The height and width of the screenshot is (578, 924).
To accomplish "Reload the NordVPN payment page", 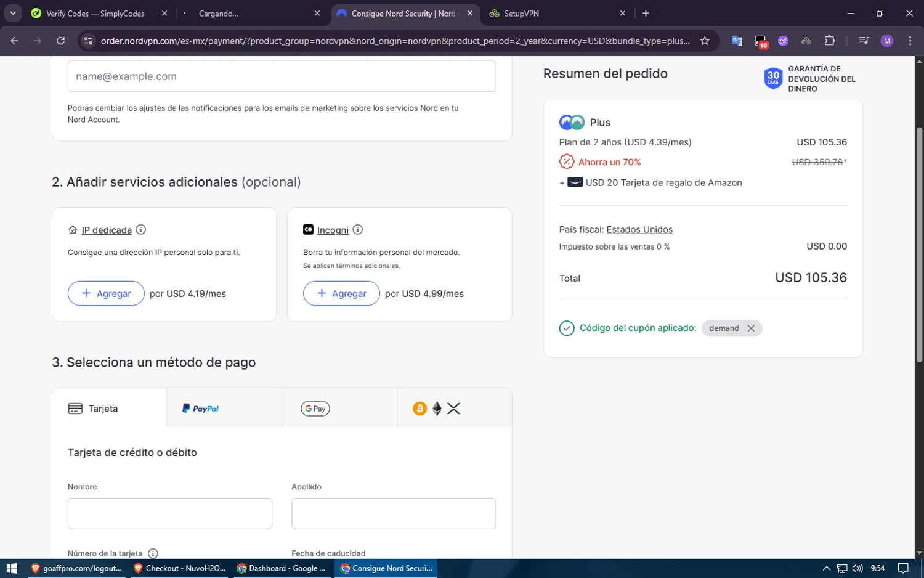I will 60,41.
